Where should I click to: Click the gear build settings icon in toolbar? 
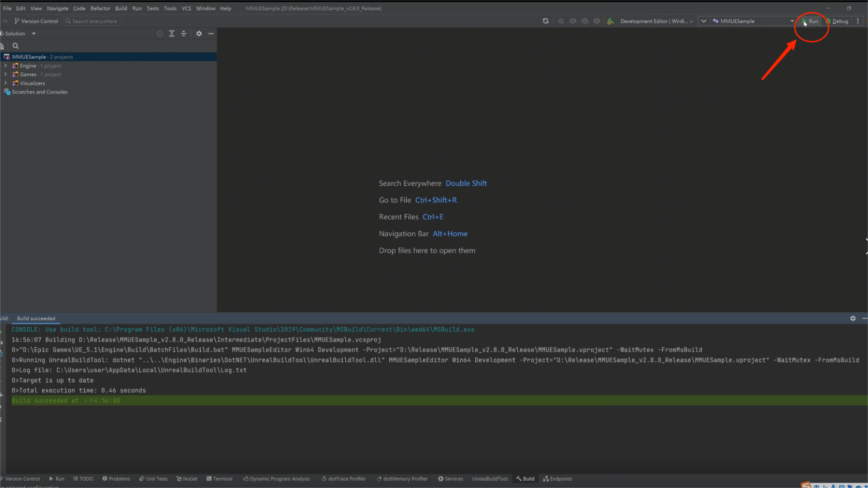pyautogui.click(x=561, y=21)
